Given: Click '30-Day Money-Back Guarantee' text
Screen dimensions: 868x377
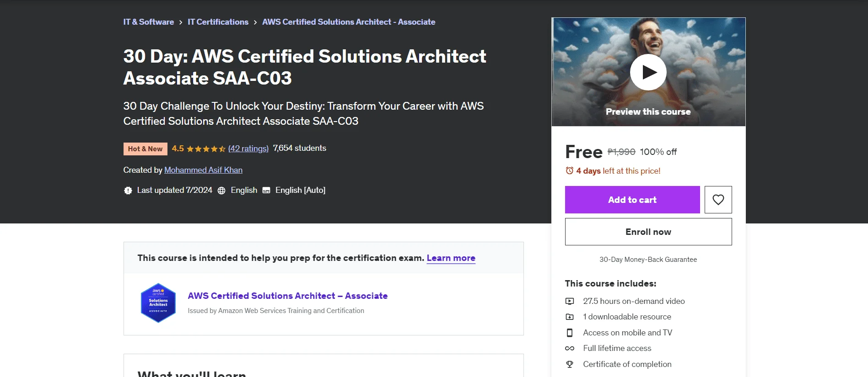Looking at the screenshot, I should pyautogui.click(x=648, y=260).
